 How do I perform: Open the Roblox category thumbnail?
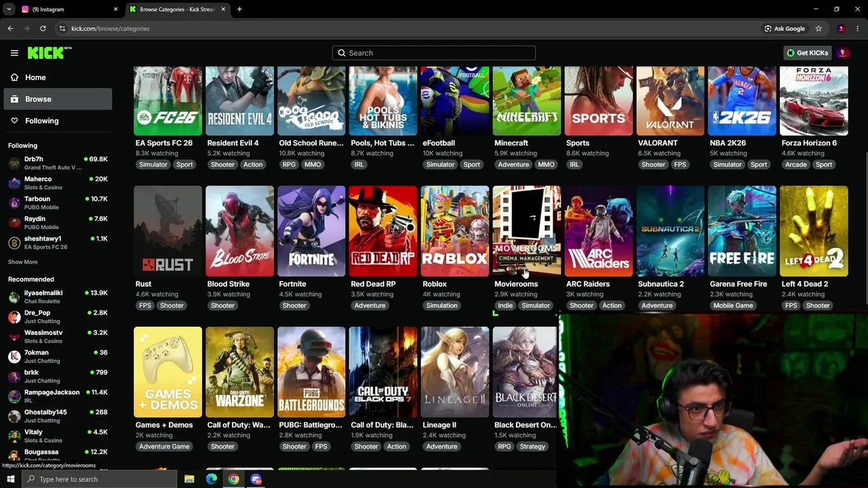[455, 231]
